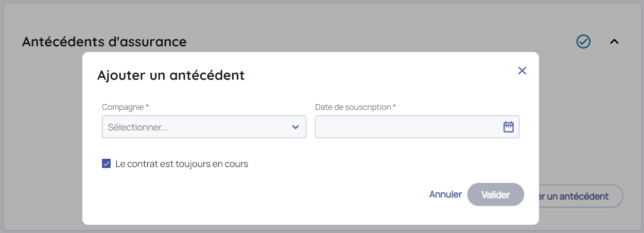Click the check-circle status icon in header
Viewport: 644px width, 233px height.
pos(583,42)
